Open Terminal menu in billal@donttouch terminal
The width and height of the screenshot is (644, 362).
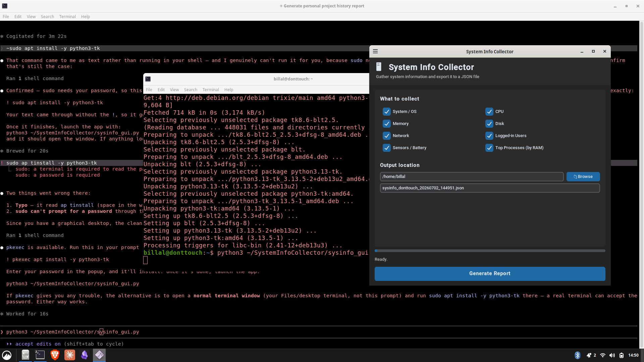pyautogui.click(x=211, y=89)
